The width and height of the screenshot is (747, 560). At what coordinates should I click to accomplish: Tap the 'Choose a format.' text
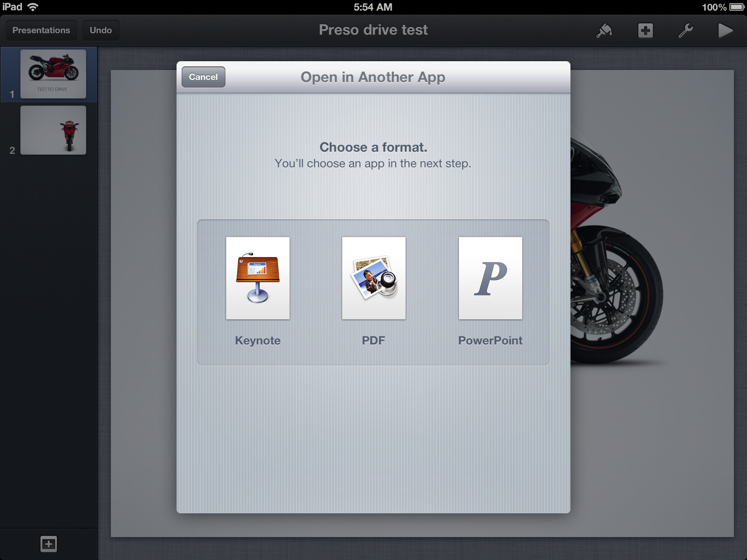coord(373,147)
